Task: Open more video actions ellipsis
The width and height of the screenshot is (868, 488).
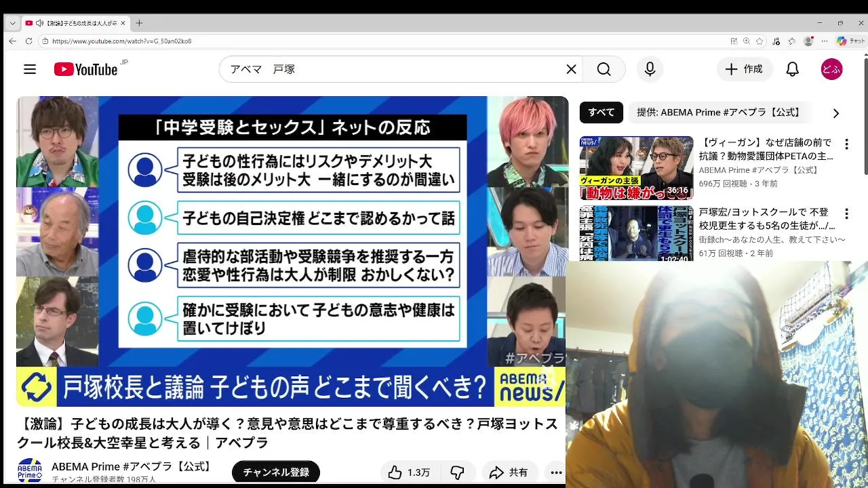Action: 556,472
